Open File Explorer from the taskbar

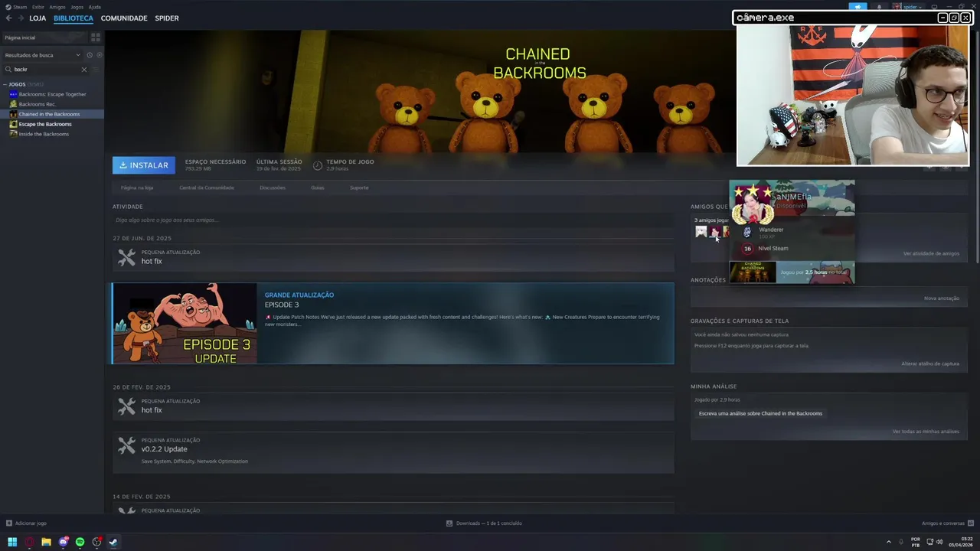coord(46,542)
